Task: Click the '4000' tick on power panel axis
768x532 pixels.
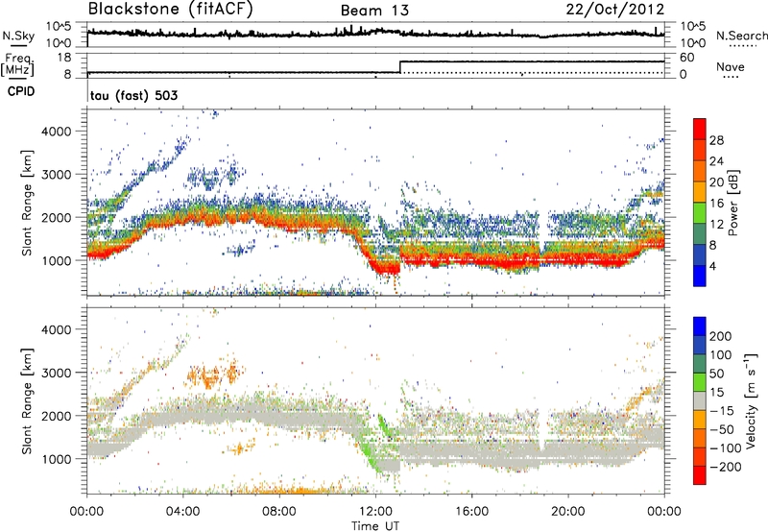Action: pos(57,132)
